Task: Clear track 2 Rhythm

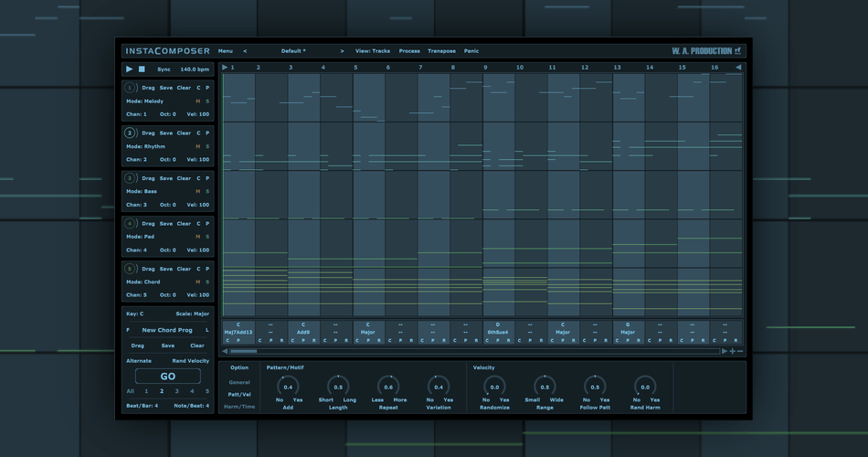Action: coord(184,133)
